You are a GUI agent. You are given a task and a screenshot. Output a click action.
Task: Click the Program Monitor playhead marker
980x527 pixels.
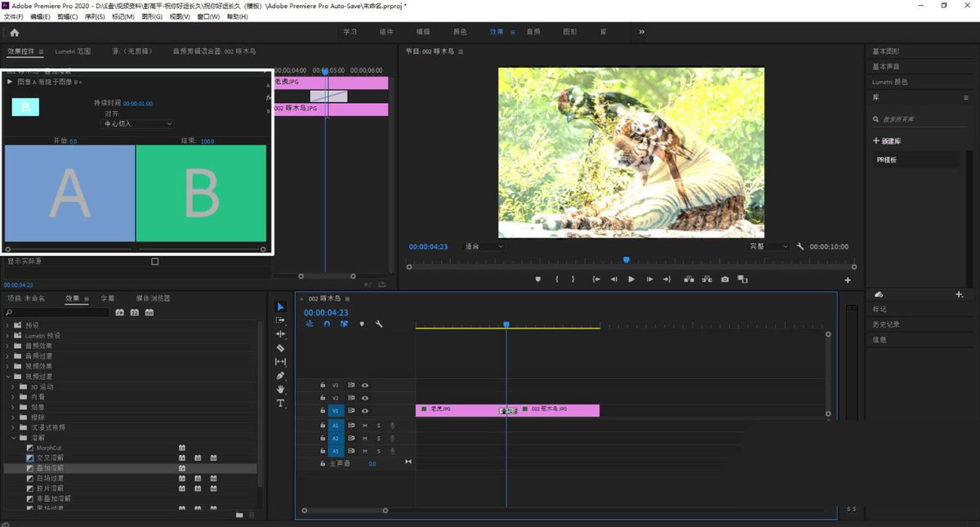[x=626, y=260]
